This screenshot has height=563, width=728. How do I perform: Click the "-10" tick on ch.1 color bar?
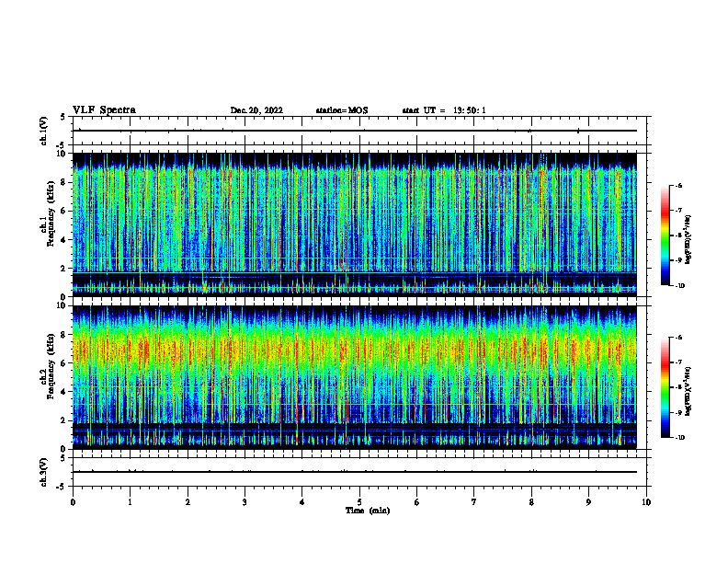(x=679, y=286)
